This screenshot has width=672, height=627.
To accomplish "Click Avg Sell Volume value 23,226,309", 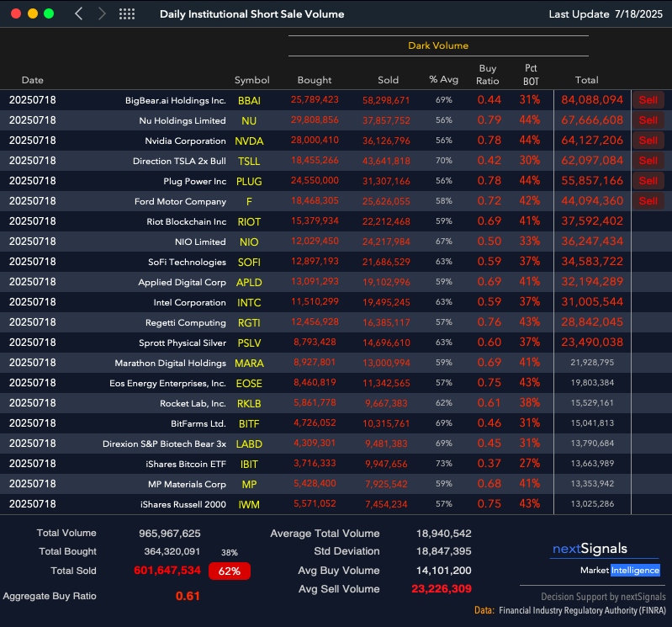I will (442, 589).
